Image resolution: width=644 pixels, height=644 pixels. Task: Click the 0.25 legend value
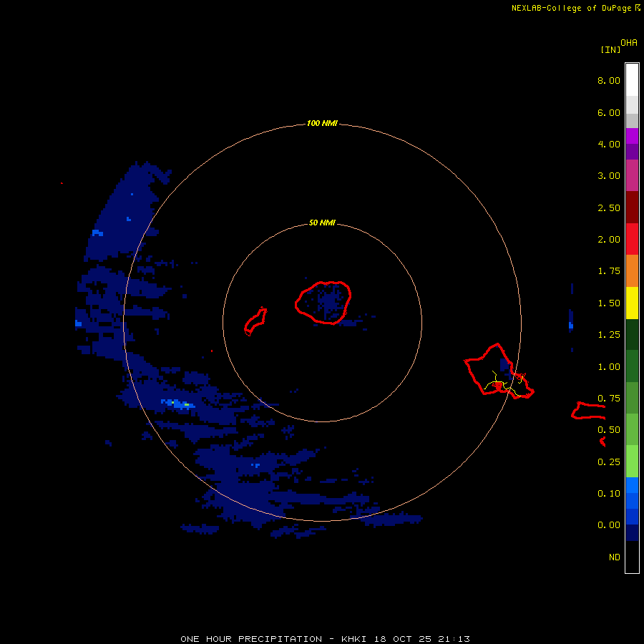click(609, 462)
